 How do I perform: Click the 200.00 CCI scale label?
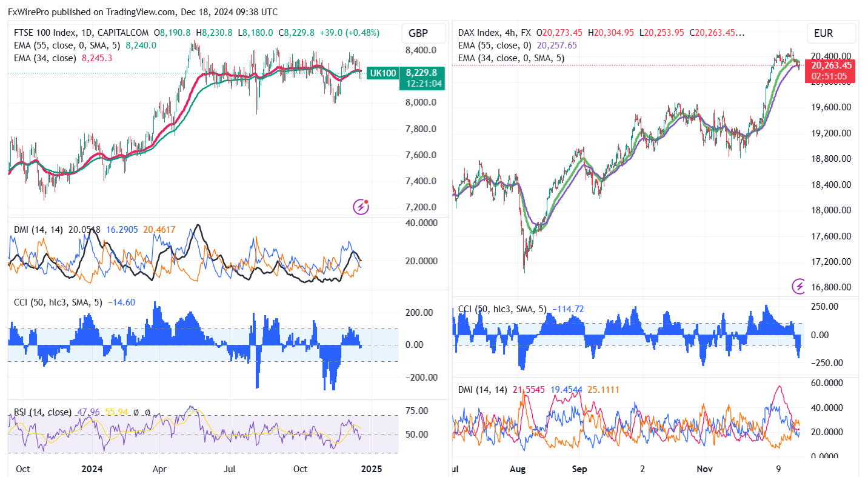pyautogui.click(x=419, y=313)
